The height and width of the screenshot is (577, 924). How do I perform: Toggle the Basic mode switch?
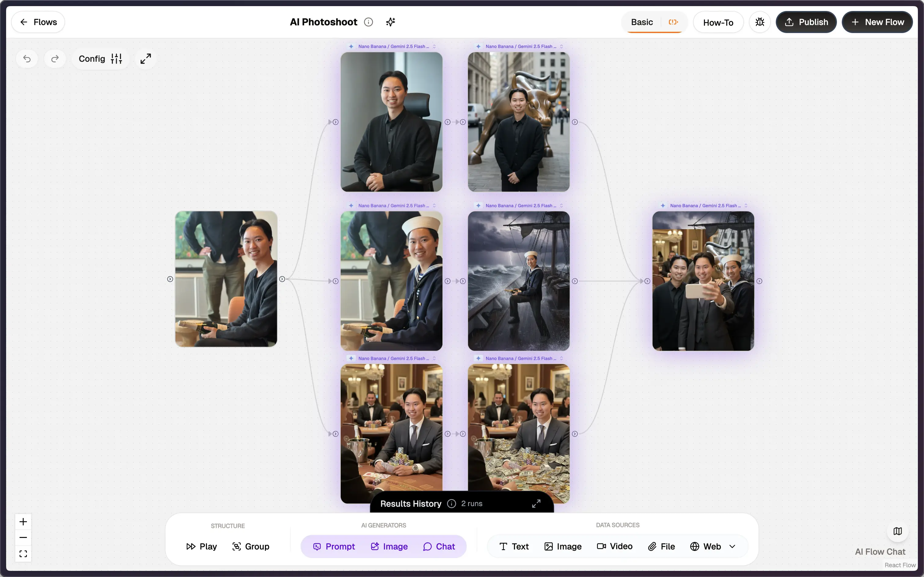click(x=673, y=22)
